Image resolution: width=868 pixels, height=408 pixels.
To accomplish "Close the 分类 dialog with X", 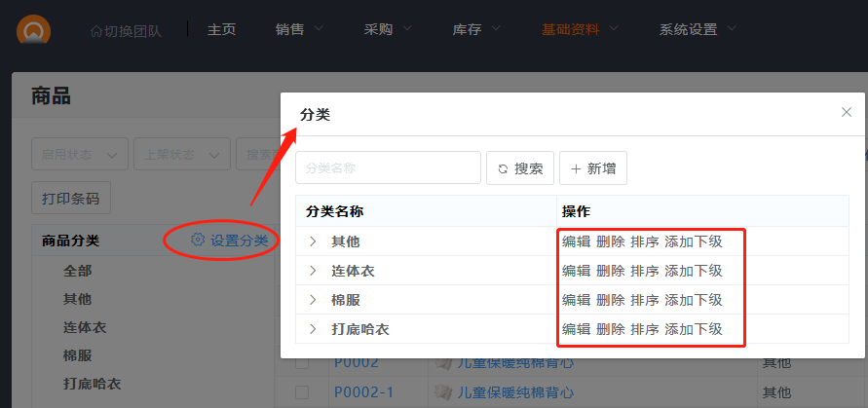I will tap(847, 112).
